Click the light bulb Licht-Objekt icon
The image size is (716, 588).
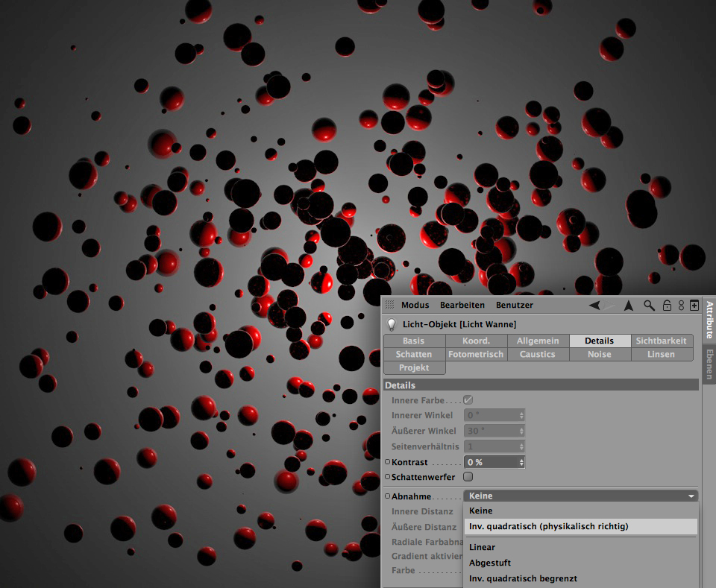click(x=391, y=324)
